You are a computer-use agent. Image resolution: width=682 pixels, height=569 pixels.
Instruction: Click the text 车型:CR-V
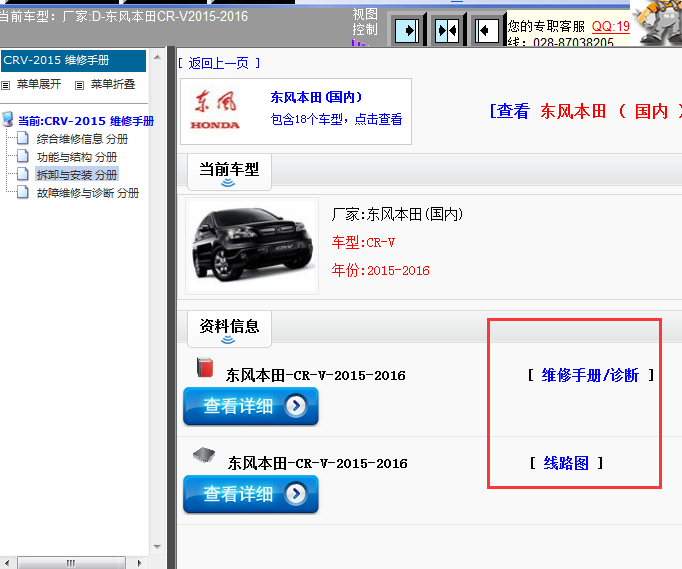click(363, 242)
